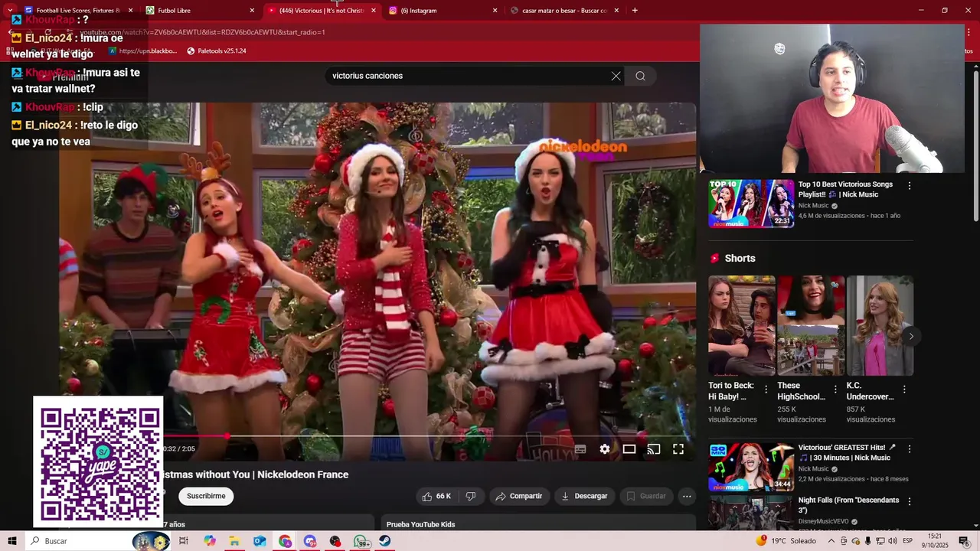
Task: Open File Explorer from taskbar
Action: (x=234, y=541)
